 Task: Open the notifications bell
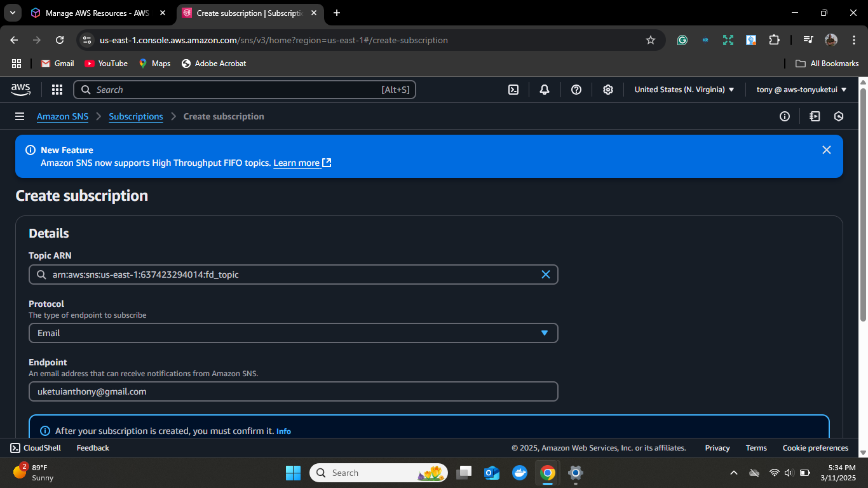click(x=545, y=90)
